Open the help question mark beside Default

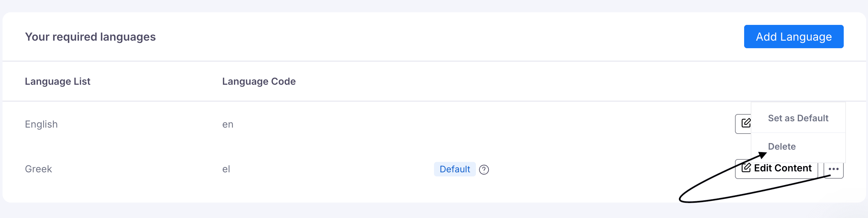coord(484,169)
